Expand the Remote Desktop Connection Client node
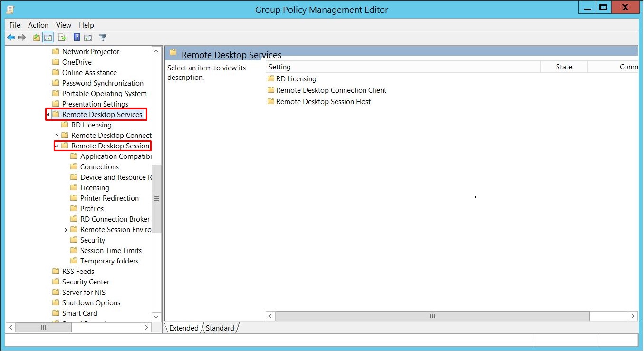Screen dimensions: 644x351 point(57,136)
